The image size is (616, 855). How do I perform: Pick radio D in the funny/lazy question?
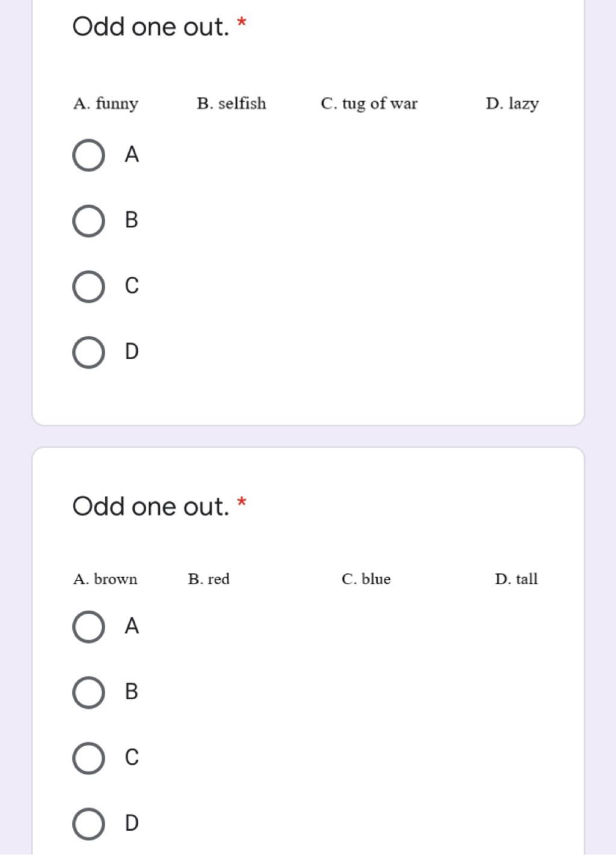[88, 352]
